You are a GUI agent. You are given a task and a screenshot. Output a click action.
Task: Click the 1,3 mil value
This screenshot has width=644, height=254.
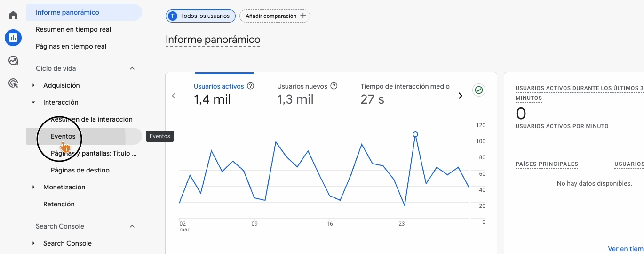[x=295, y=99]
